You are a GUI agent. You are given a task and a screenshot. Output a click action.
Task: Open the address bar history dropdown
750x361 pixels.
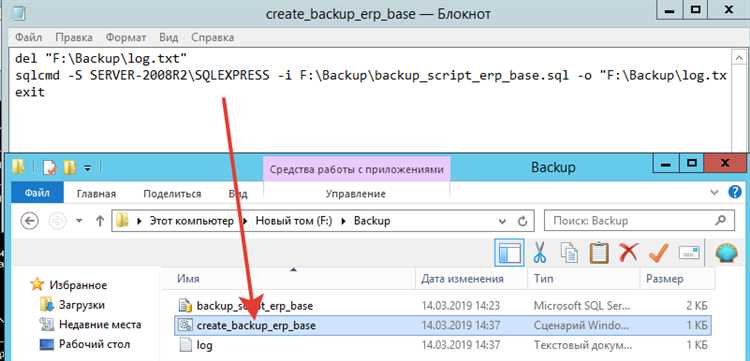502,221
